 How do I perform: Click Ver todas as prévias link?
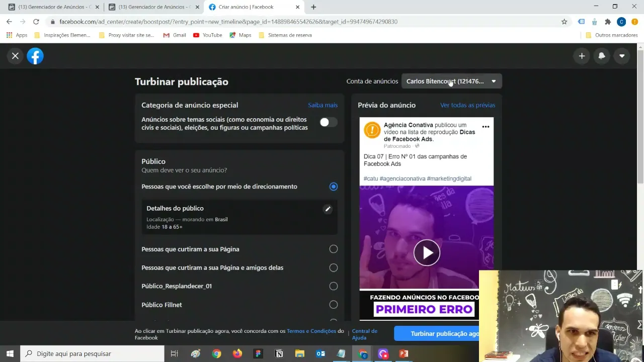(x=467, y=105)
